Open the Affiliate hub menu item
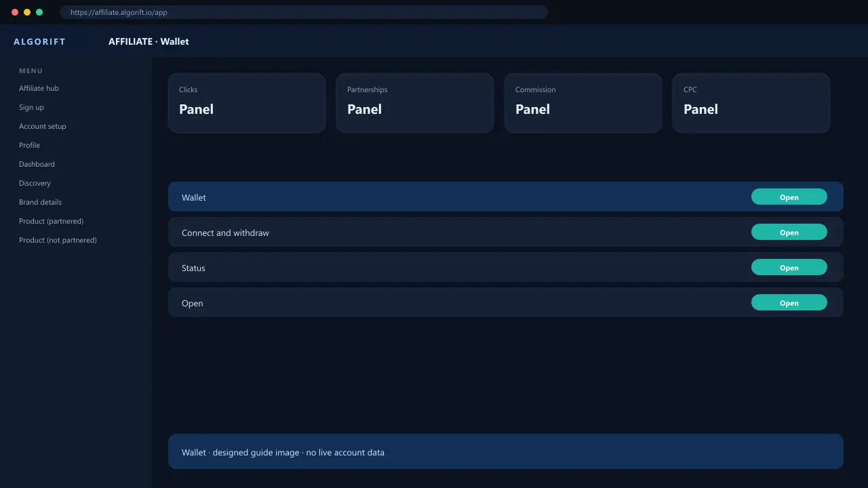 click(39, 88)
